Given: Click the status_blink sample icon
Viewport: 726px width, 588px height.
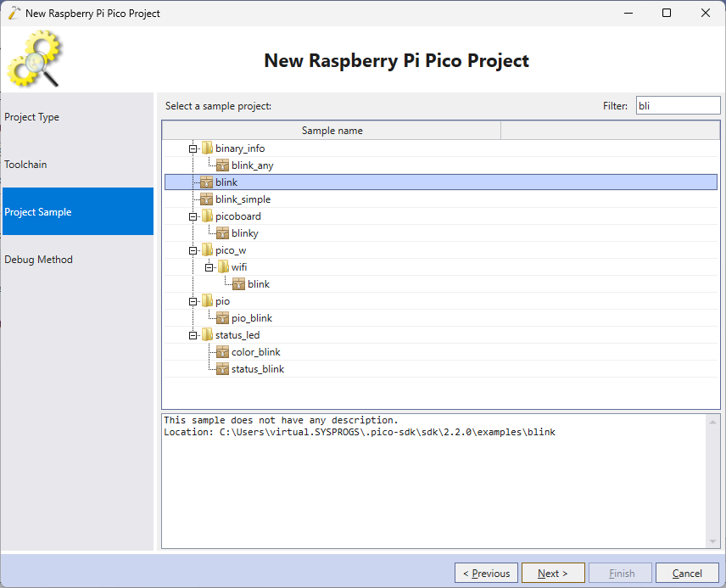Looking at the screenshot, I should 223,369.
